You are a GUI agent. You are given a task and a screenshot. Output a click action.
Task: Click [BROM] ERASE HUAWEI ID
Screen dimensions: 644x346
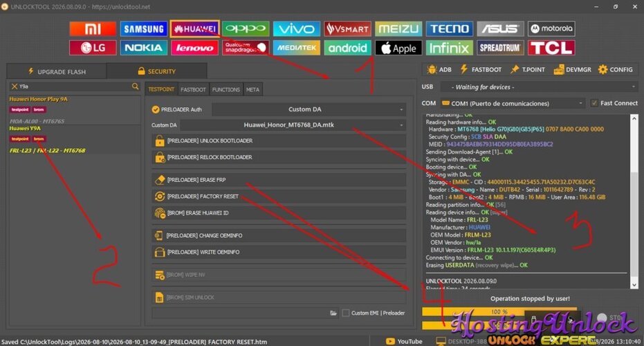(279, 213)
